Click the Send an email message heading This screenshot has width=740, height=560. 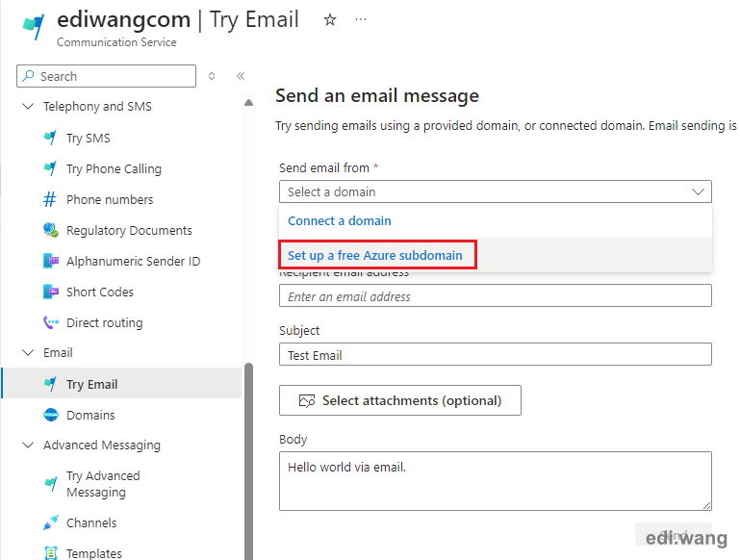[377, 96]
